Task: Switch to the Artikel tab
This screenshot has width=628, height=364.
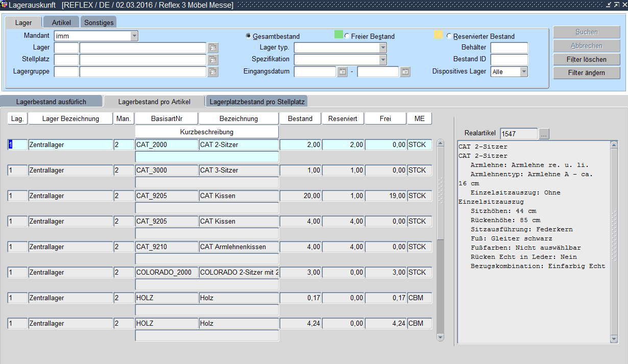Action: (61, 22)
